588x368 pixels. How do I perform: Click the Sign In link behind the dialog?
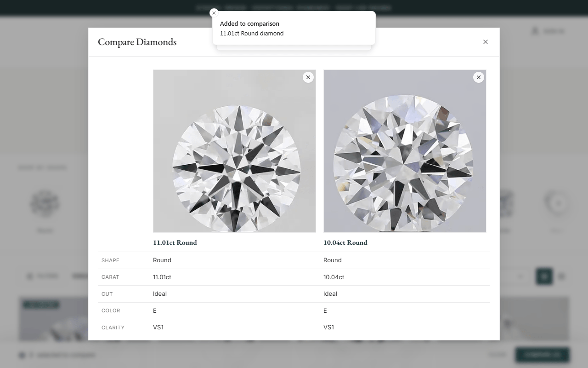[x=548, y=31]
